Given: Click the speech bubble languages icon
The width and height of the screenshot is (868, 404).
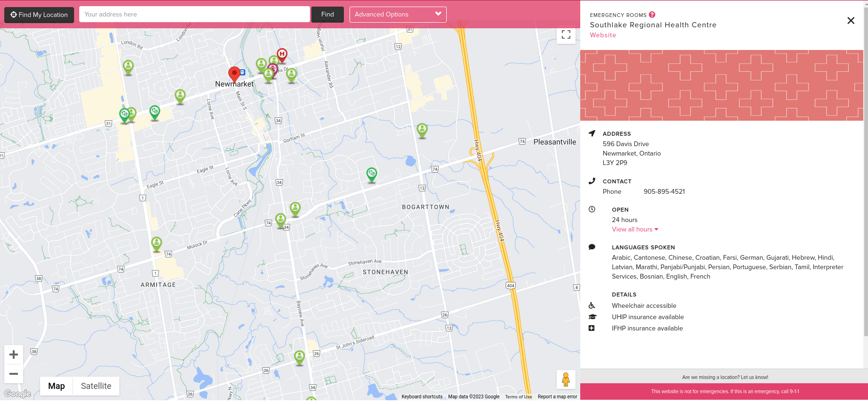Looking at the screenshot, I should [x=592, y=247].
